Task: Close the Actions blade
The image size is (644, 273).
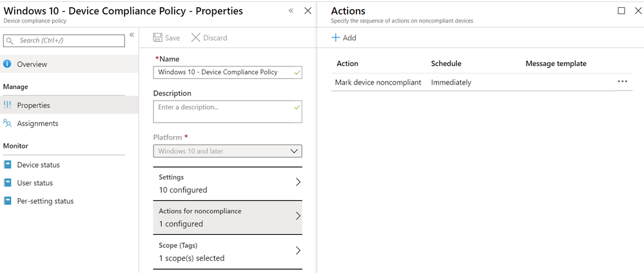Action: pyautogui.click(x=638, y=11)
